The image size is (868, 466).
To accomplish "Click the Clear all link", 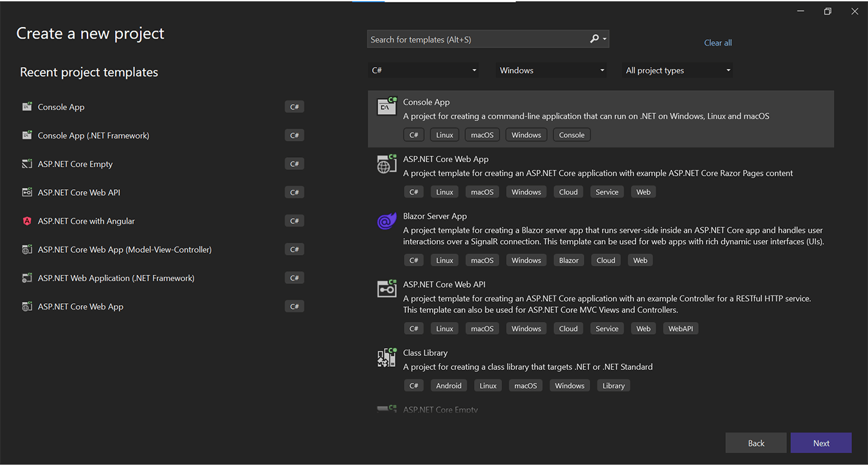I will (718, 42).
